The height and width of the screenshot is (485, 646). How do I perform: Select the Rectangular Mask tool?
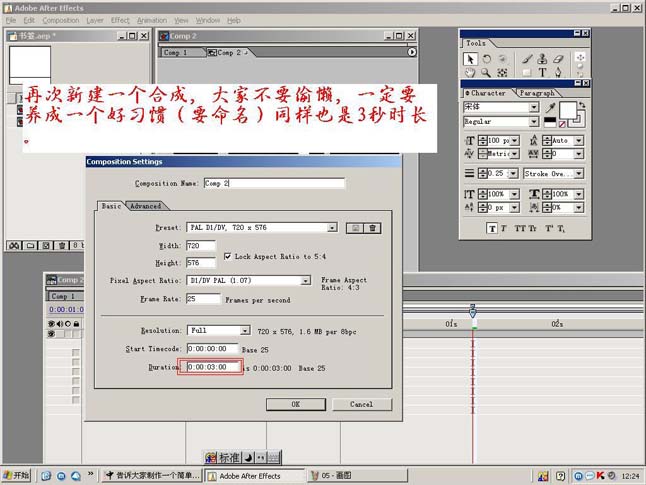point(527,73)
